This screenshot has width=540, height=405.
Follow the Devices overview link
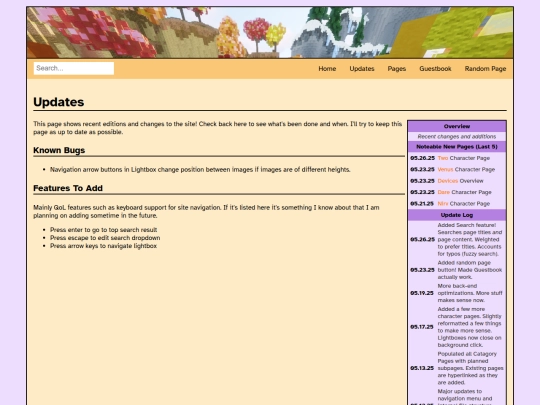[x=448, y=181]
